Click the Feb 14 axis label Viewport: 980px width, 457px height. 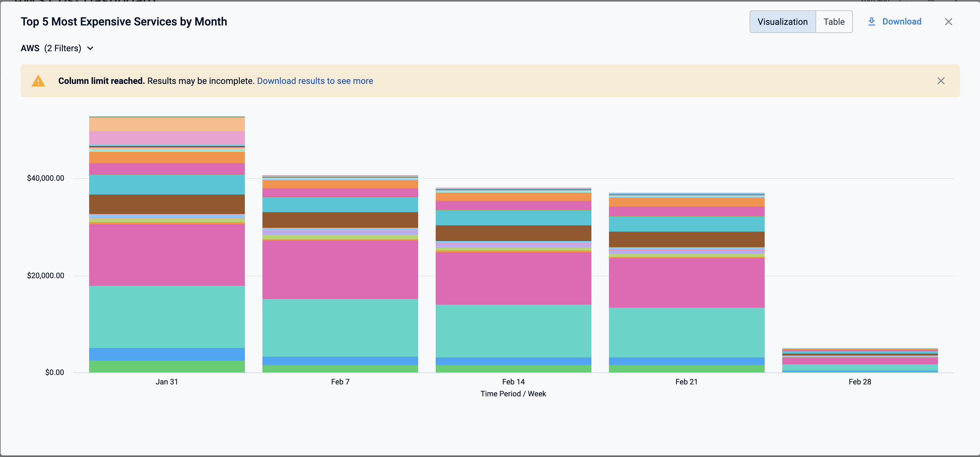pos(513,382)
